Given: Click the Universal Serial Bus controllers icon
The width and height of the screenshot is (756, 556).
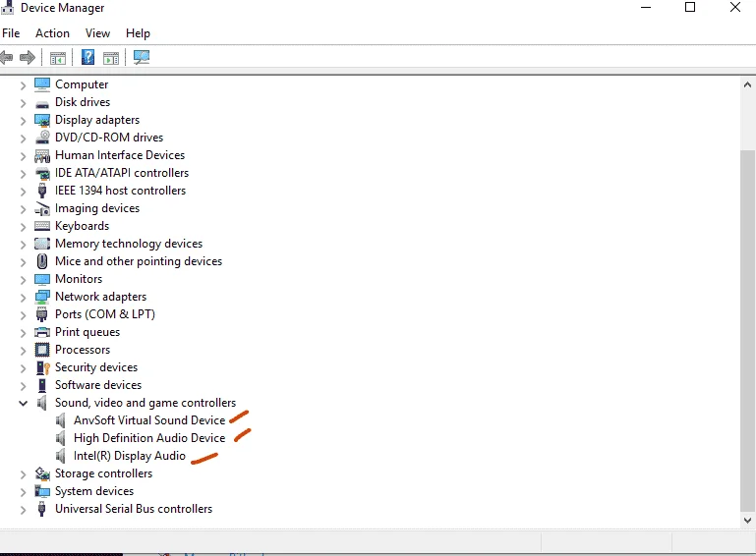Looking at the screenshot, I should coord(42,509).
